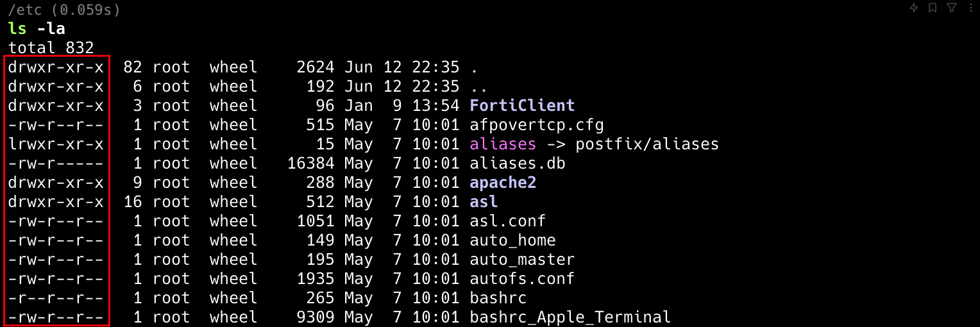Open the filter block output funnel icon
The image size is (980, 327).
(952, 8)
